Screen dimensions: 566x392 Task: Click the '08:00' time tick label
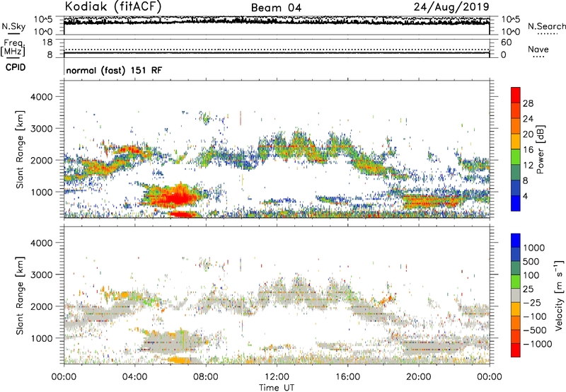click(x=206, y=377)
